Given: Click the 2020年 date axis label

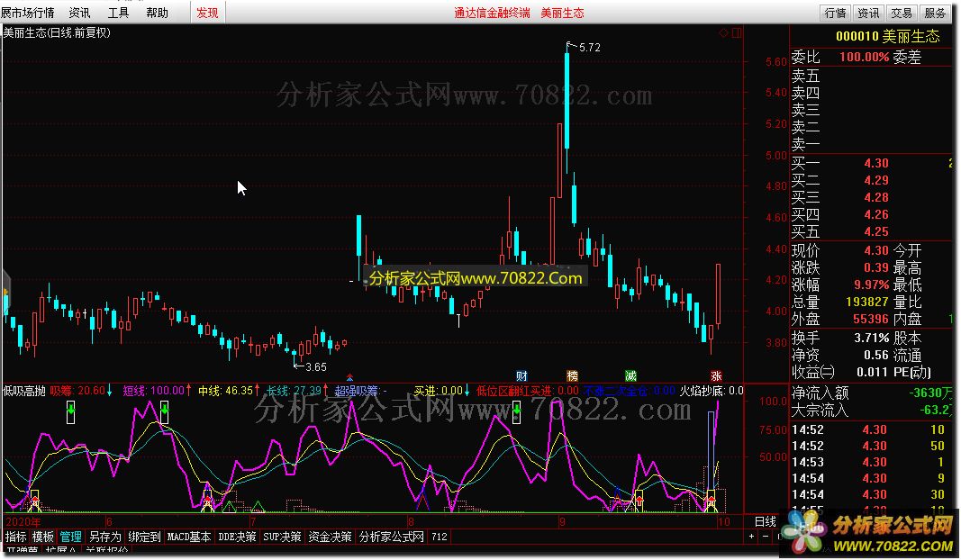Looking at the screenshot, I should (23, 522).
